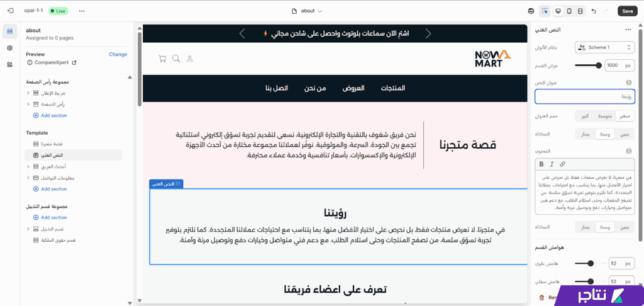Click the undo arrow icon
The image size is (644, 306).
[594, 11]
